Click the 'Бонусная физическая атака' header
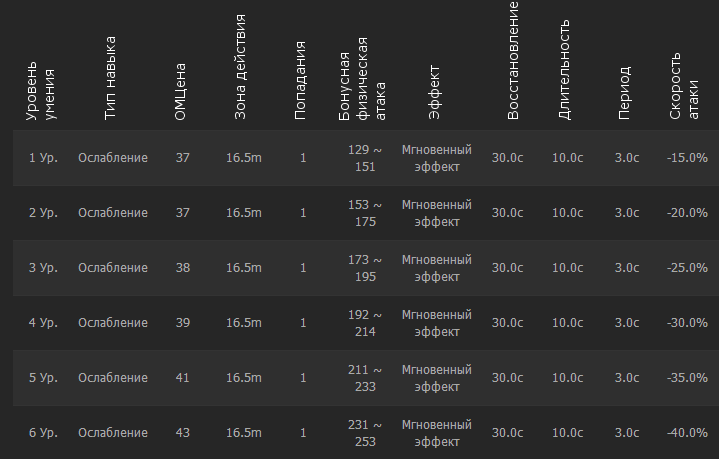Image resolution: width=719 pixels, height=459 pixels. pos(360,79)
